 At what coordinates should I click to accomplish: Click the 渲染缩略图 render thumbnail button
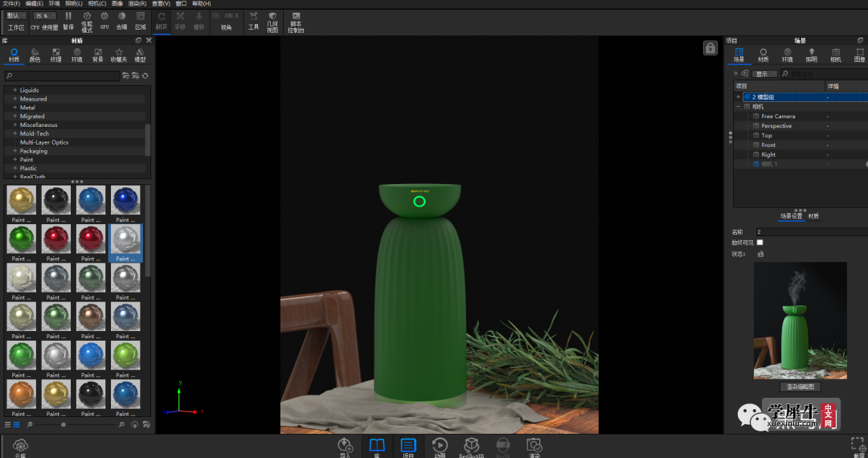[x=800, y=386]
